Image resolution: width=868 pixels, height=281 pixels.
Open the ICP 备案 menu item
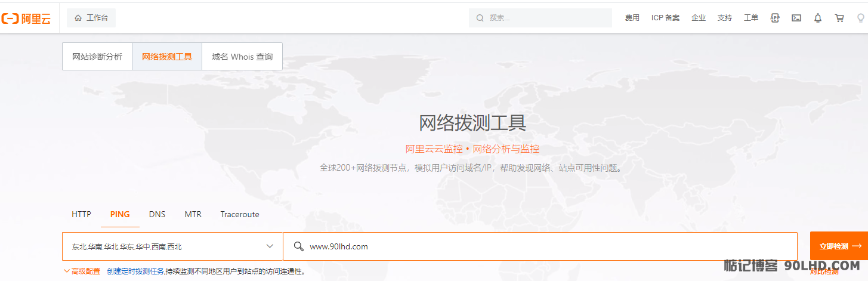[x=665, y=18]
